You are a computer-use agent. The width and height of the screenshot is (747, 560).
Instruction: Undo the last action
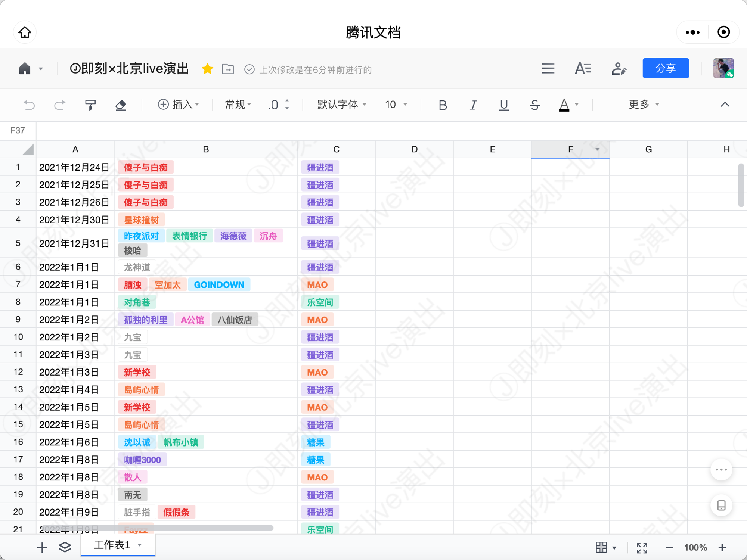coord(29,105)
